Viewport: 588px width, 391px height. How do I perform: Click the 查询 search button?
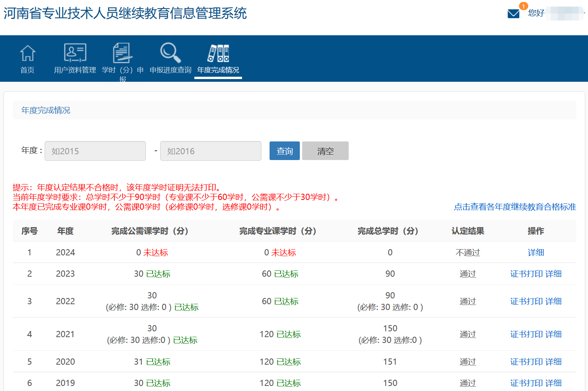pos(285,151)
